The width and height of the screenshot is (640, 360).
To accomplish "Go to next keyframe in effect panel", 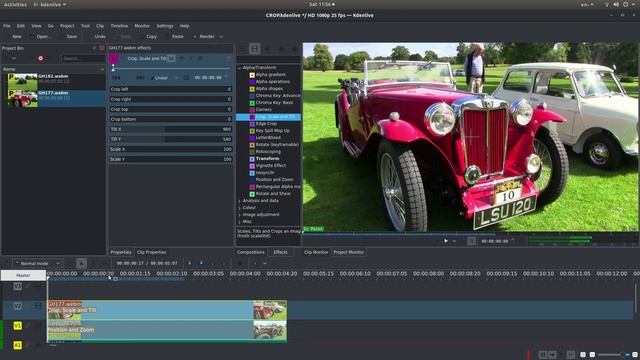I will point(140,78).
